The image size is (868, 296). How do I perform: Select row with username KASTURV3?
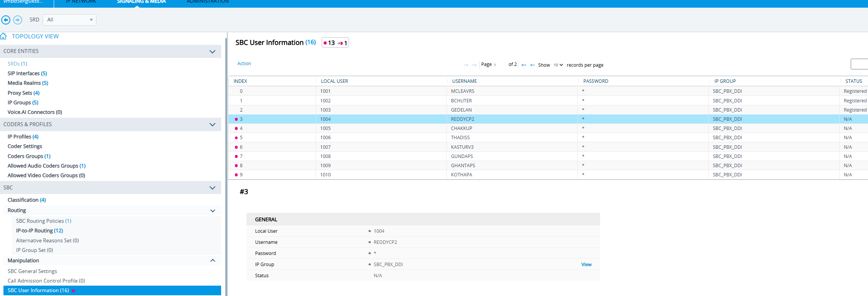(x=548, y=147)
